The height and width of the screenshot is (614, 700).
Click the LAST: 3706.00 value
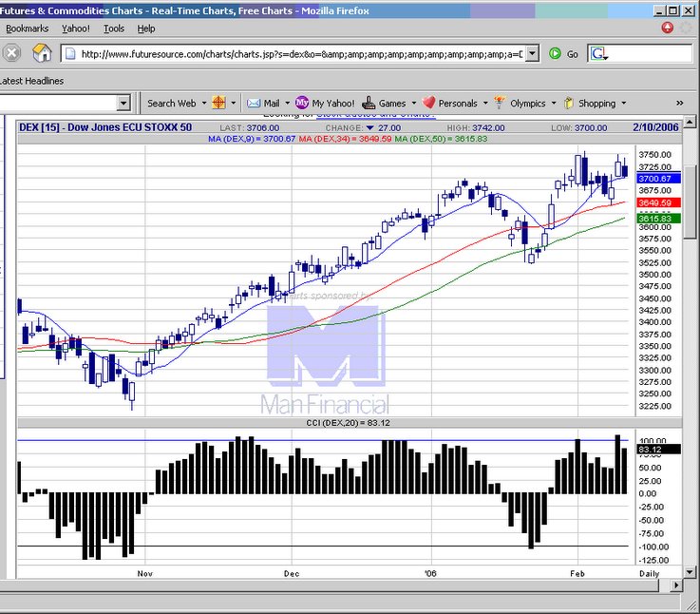click(x=250, y=128)
